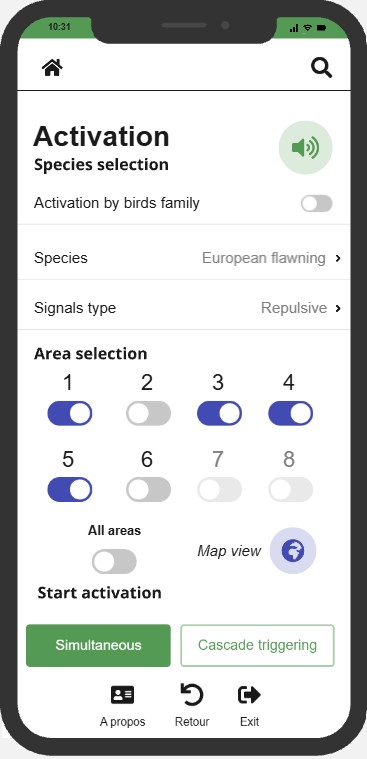Enable area 2 toggle
Screen dimensions: 367x759
(149, 413)
